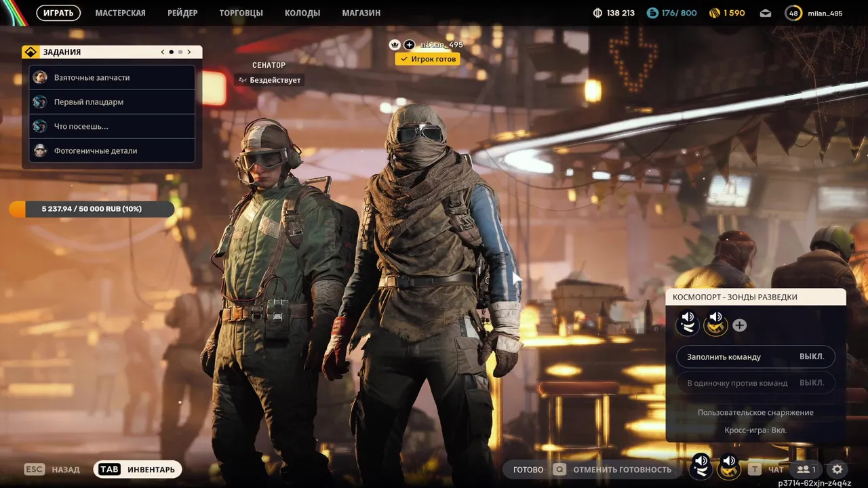Open the КОЛОДЫ tab

coord(302,13)
